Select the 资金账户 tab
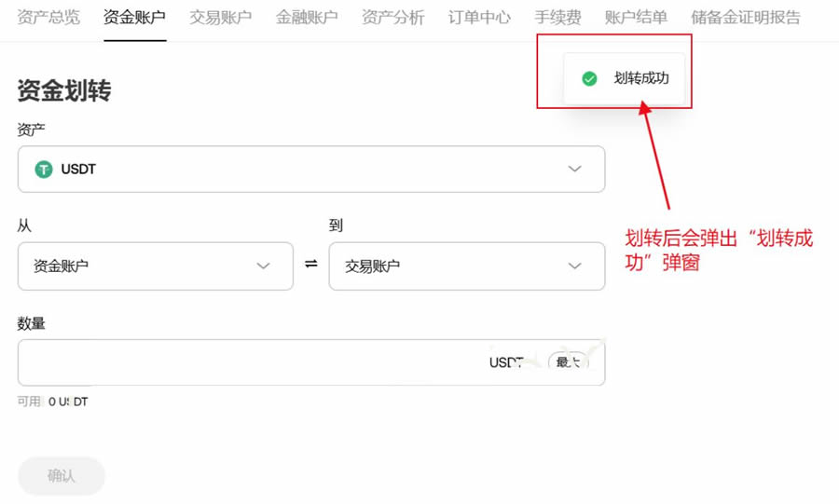The width and height of the screenshot is (839, 504). pos(134,18)
